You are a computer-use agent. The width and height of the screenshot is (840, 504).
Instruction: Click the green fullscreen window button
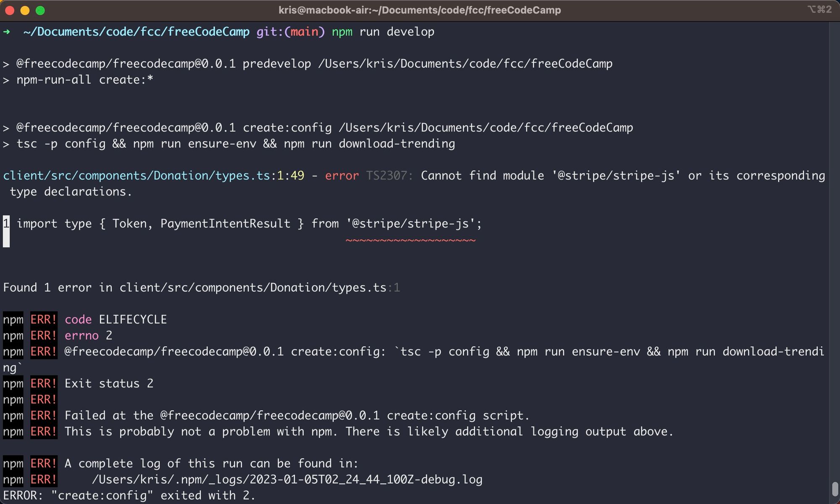[40, 10]
